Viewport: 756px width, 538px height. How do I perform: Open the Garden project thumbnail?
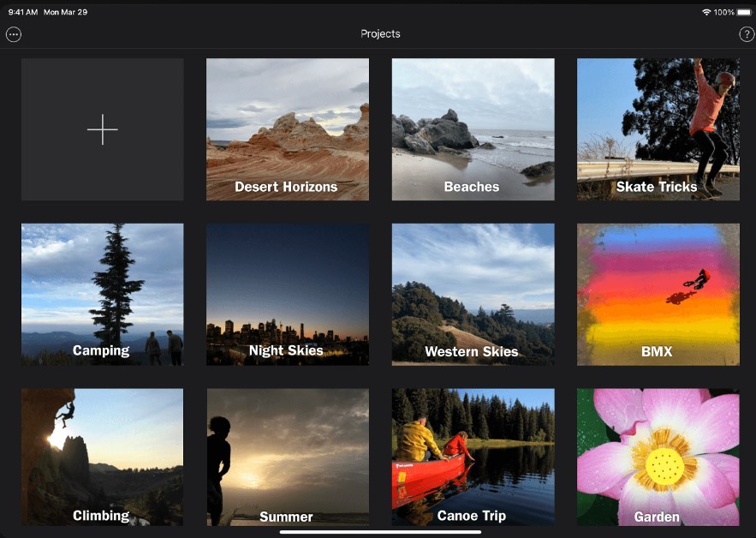click(658, 457)
